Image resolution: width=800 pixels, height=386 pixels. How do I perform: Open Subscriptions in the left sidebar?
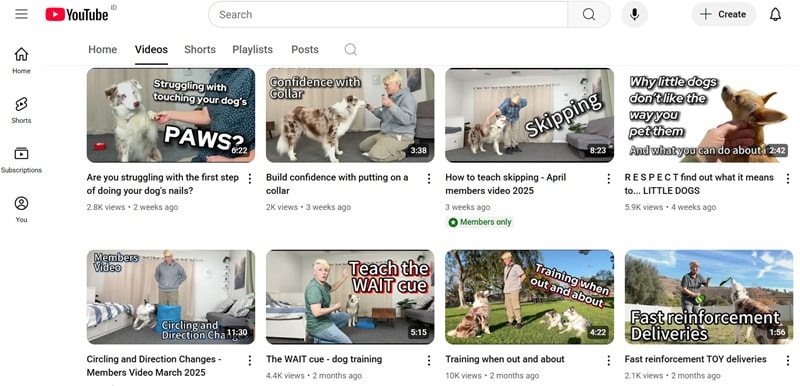click(x=21, y=160)
